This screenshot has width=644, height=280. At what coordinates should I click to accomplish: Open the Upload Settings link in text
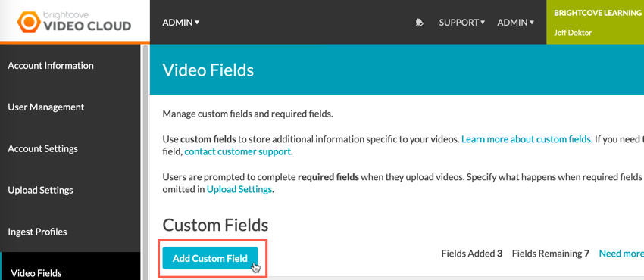[x=239, y=190]
